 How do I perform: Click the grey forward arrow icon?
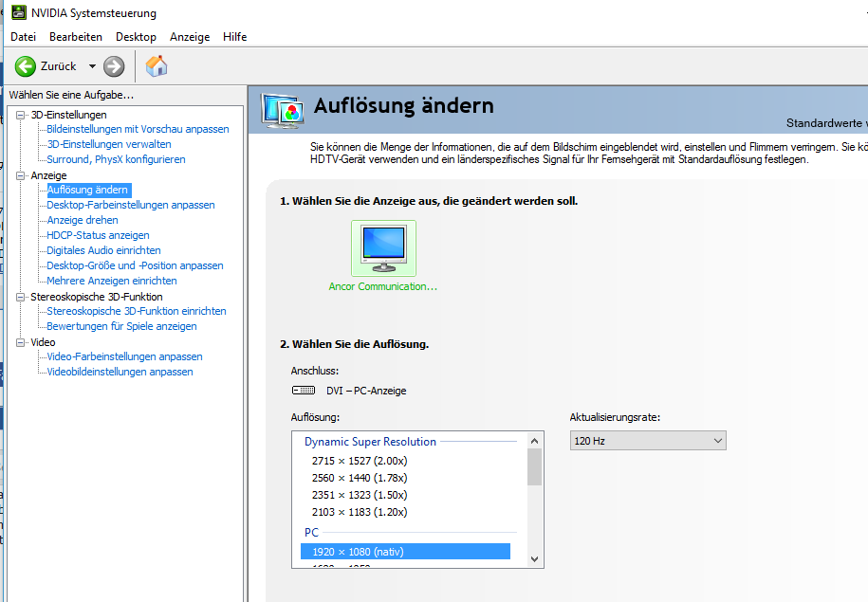point(114,66)
